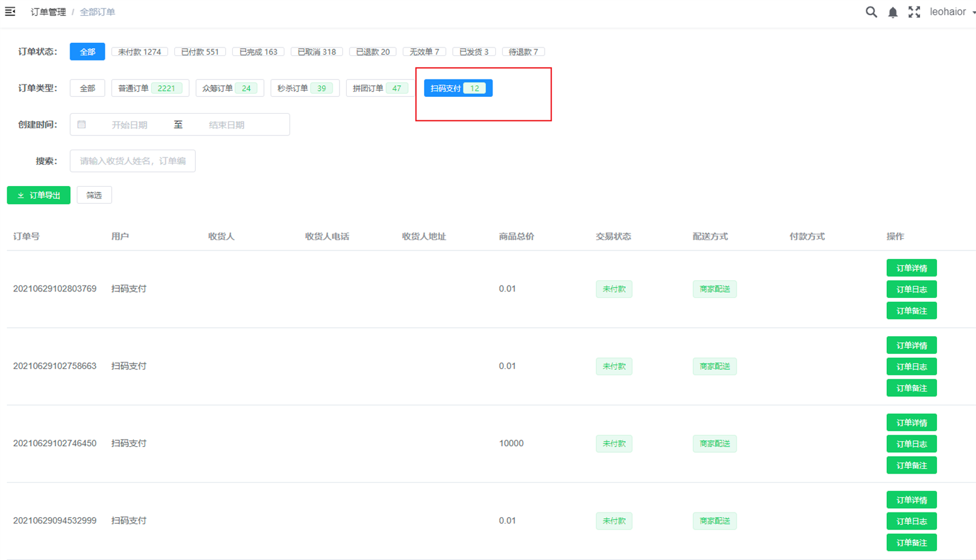The height and width of the screenshot is (560, 976).
Task: Select 已付款 551 order status filter
Action: click(x=200, y=52)
